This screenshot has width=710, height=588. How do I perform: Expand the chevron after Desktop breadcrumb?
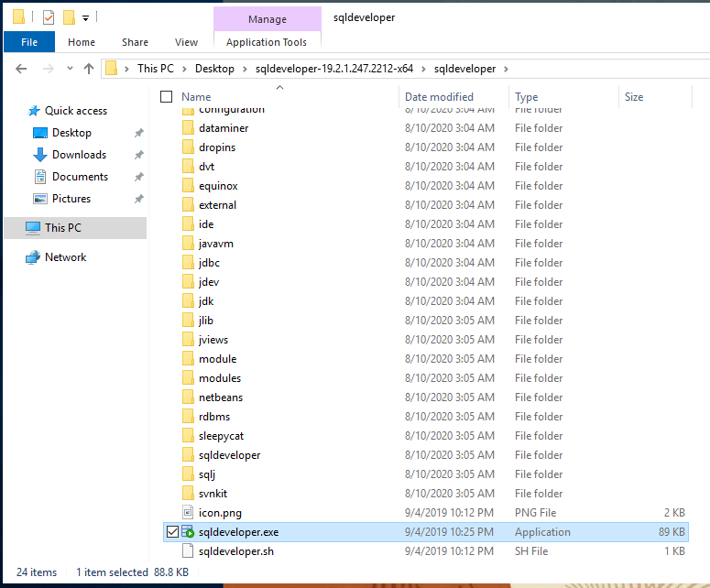(245, 69)
